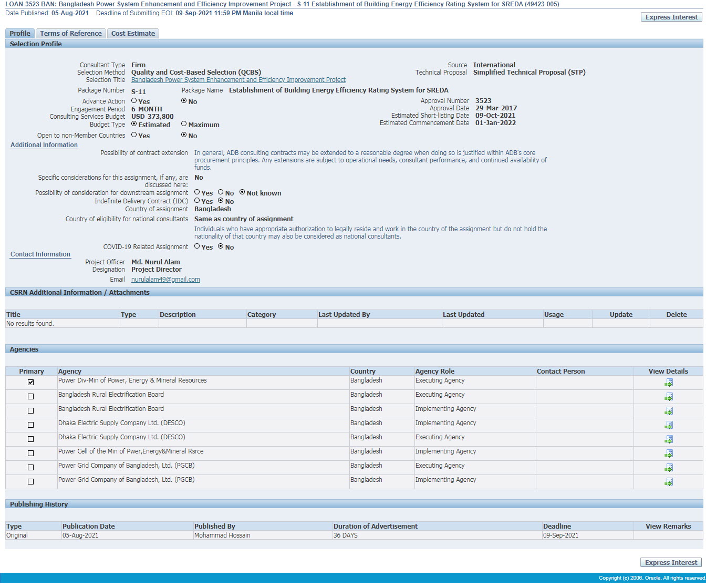Toggle primary checkbox for Power Div-Min of Power
The image size is (706, 588).
(x=30, y=383)
